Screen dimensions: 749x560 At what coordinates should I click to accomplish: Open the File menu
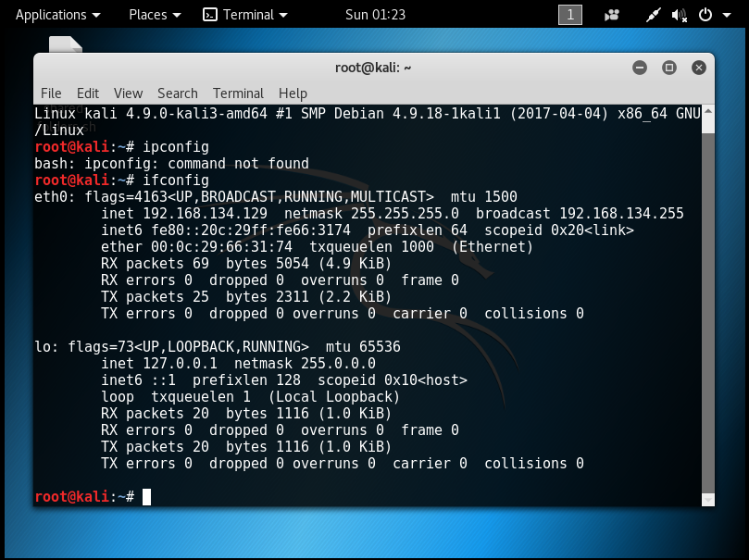click(51, 93)
